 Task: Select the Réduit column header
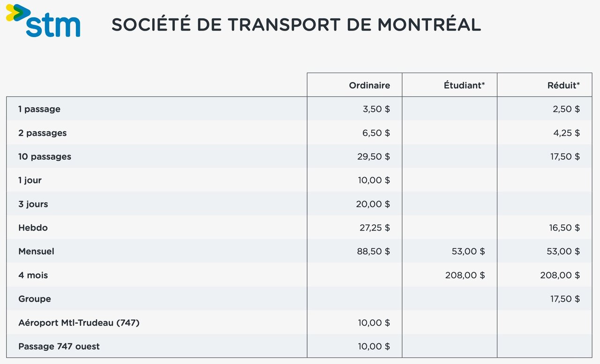563,85
